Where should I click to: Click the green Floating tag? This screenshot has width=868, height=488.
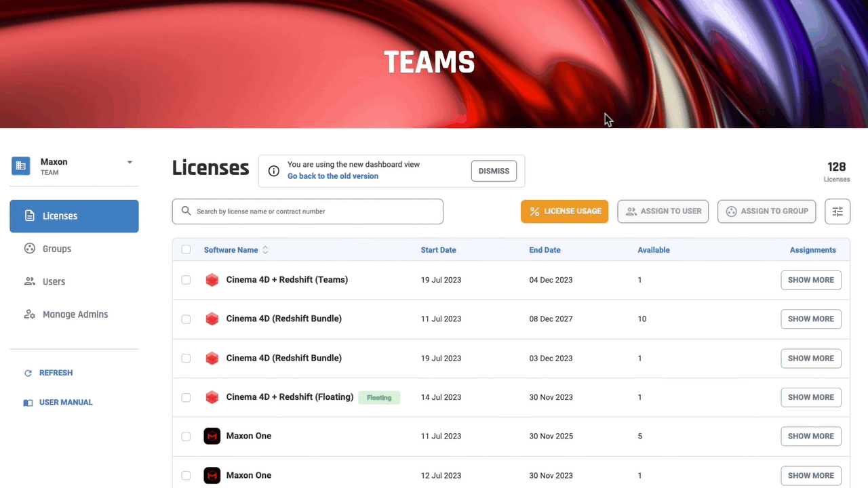pos(379,398)
